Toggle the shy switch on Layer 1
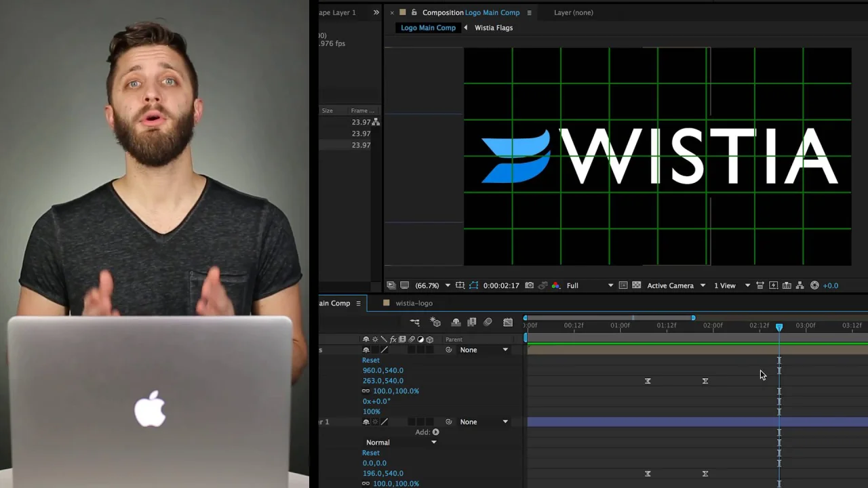 pyautogui.click(x=366, y=422)
